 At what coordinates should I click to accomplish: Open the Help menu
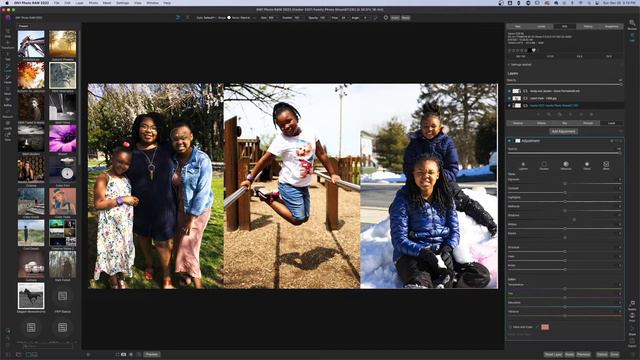pos(167,3)
